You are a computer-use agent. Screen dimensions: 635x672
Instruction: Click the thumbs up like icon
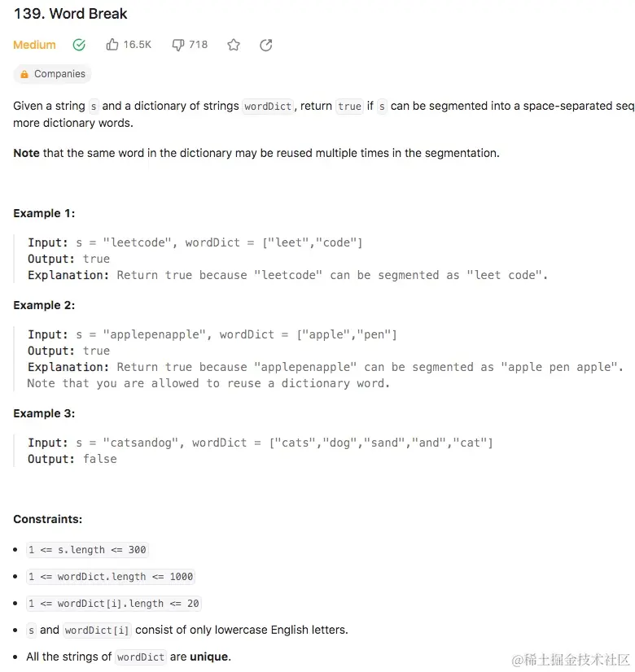point(112,45)
